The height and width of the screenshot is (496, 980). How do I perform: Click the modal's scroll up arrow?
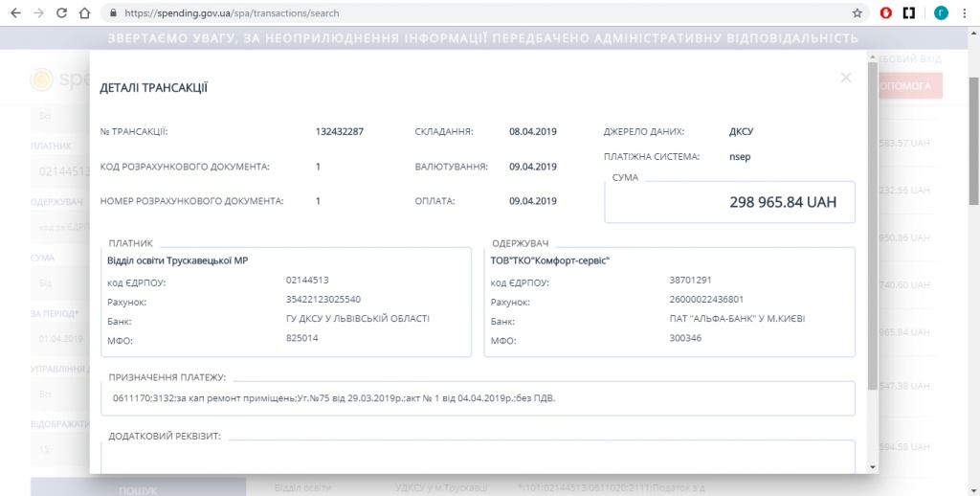click(873, 57)
